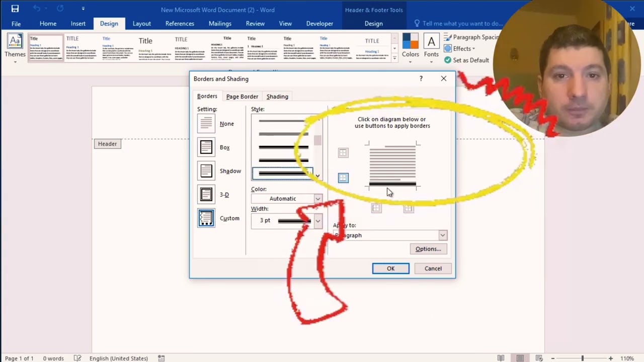
Task: Click the document formatting gallery row-up arrow
Action: (x=394, y=38)
